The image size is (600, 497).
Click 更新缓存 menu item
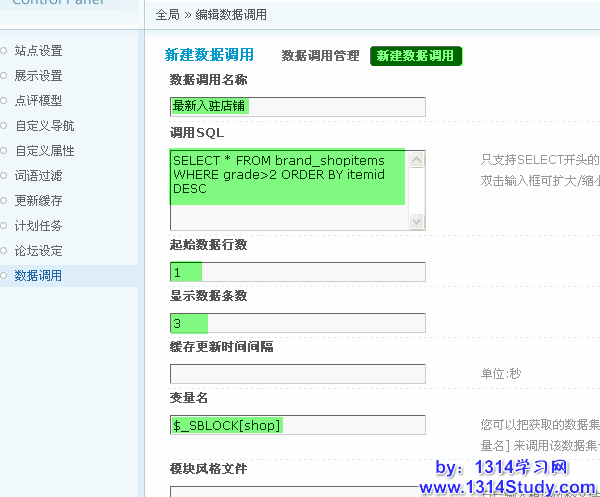click(38, 200)
